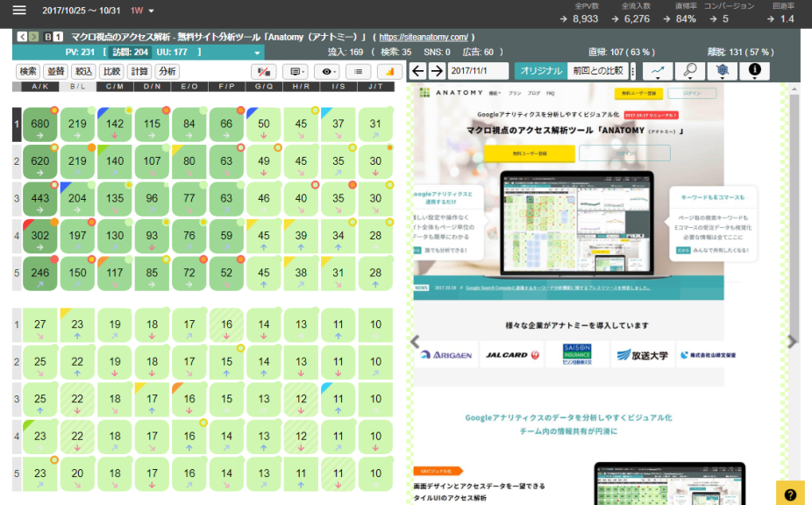Open the globe network menu
The height and width of the screenshot is (505, 812).
[723, 71]
